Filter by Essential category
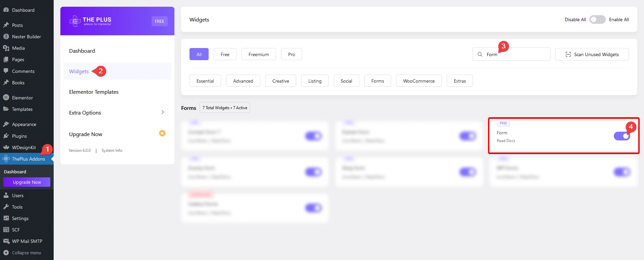 tap(205, 81)
